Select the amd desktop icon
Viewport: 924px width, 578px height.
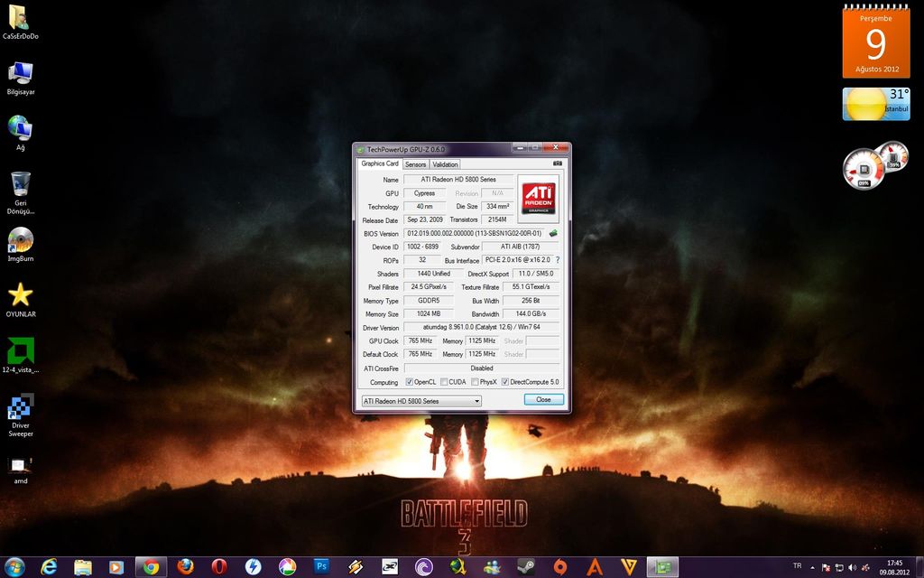21,471
